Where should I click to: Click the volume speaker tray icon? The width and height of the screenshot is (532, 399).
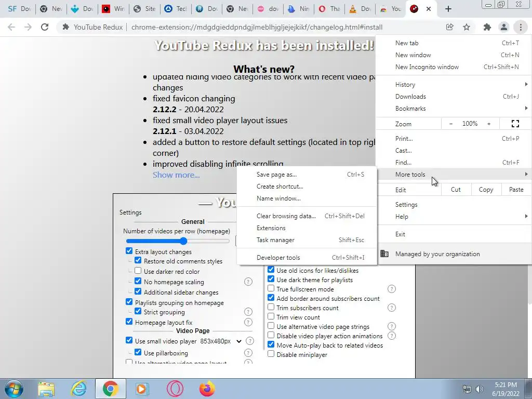(x=480, y=389)
